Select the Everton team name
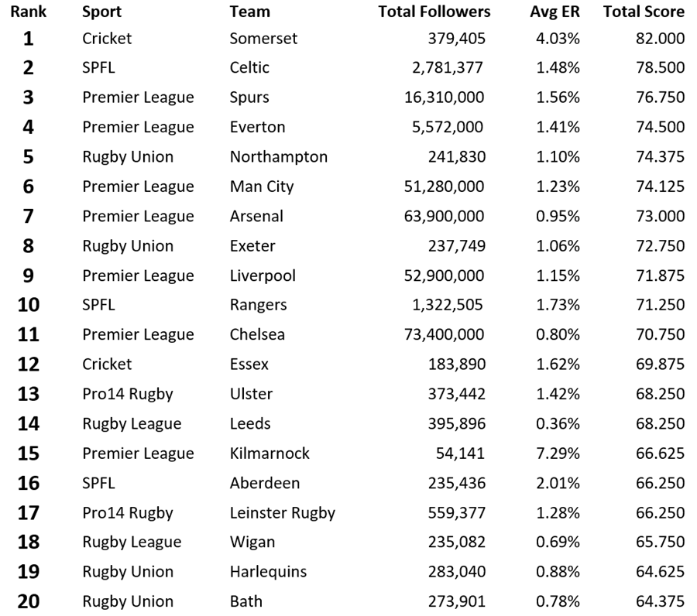This screenshot has height=616, width=697. coord(257,127)
